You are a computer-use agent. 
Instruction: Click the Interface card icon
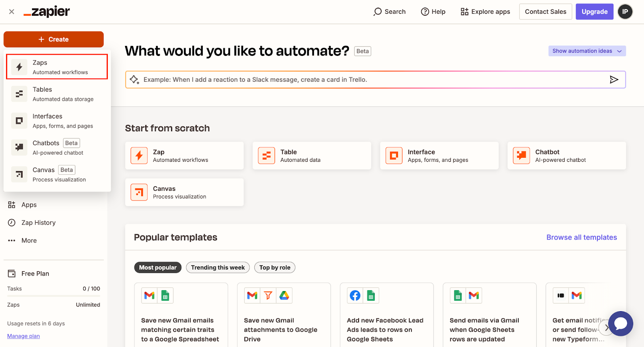(x=394, y=156)
